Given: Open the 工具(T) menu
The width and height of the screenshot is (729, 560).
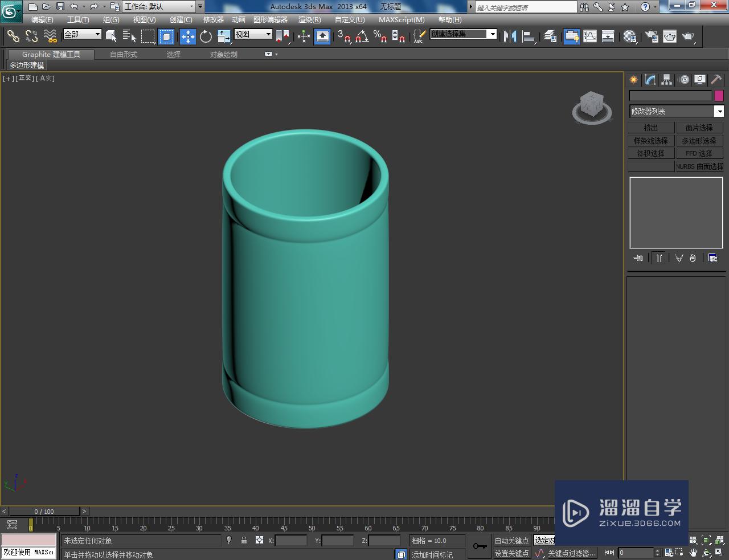Looking at the screenshot, I should click(78, 19).
